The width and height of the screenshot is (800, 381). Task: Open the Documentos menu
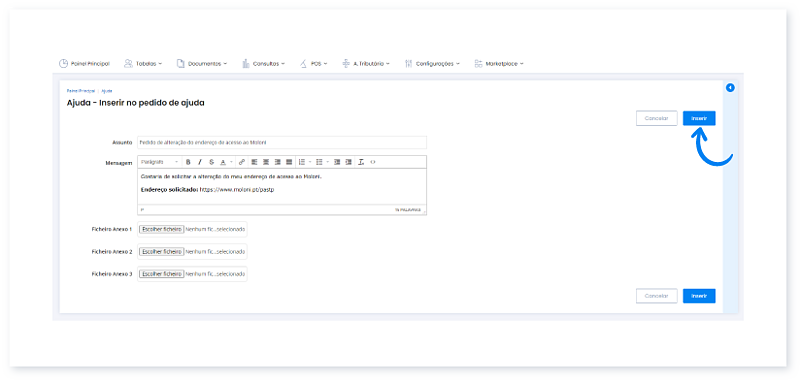tap(202, 64)
